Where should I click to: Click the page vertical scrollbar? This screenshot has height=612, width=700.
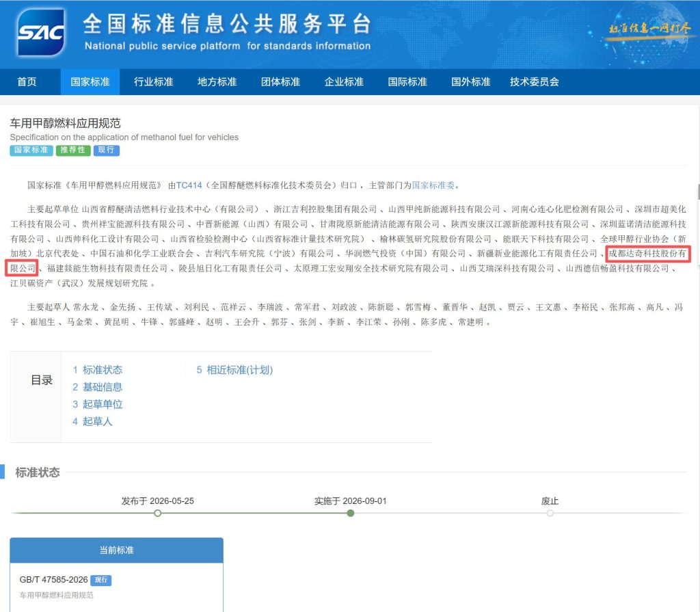coord(698,192)
